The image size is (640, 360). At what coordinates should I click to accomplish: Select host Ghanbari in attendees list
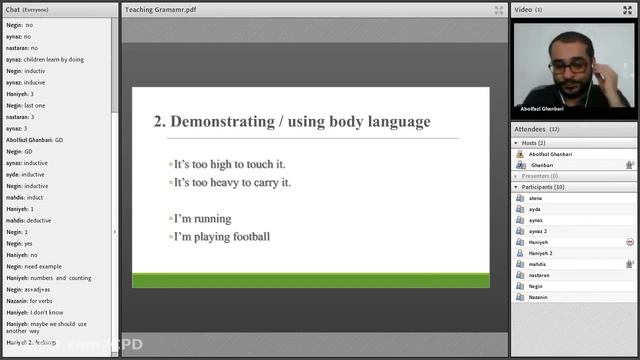tap(574, 165)
